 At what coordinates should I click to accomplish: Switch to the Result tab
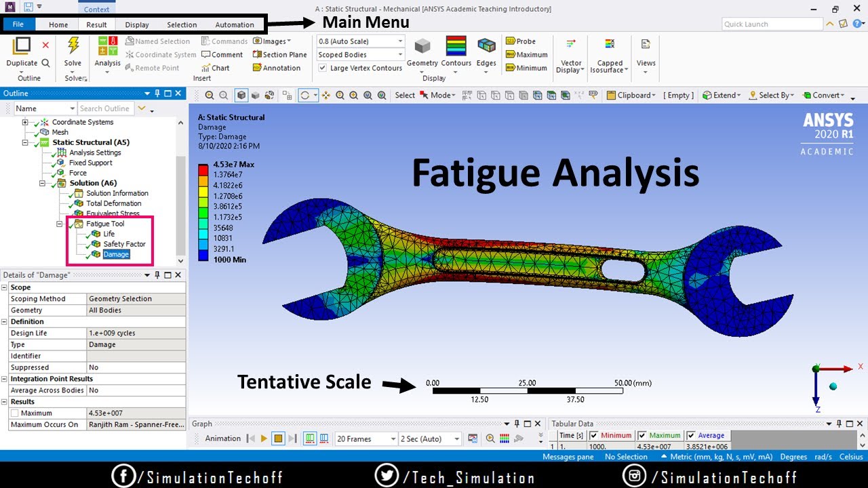(x=96, y=24)
